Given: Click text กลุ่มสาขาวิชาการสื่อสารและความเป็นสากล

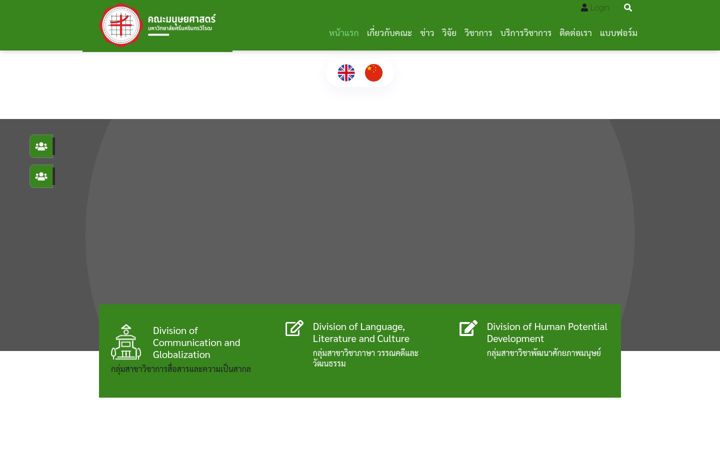Looking at the screenshot, I should [181, 369].
